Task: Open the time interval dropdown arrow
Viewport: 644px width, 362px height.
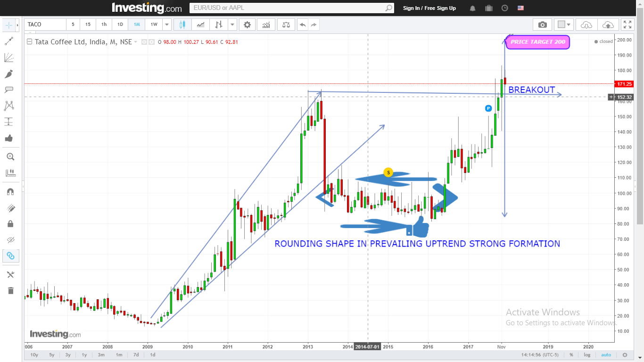Action: click(167, 25)
